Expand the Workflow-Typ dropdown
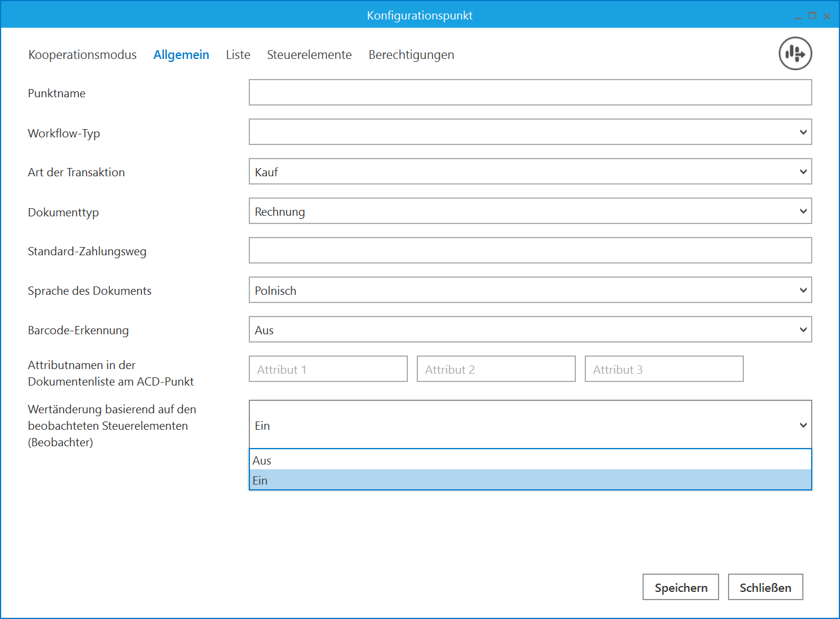 click(x=530, y=132)
